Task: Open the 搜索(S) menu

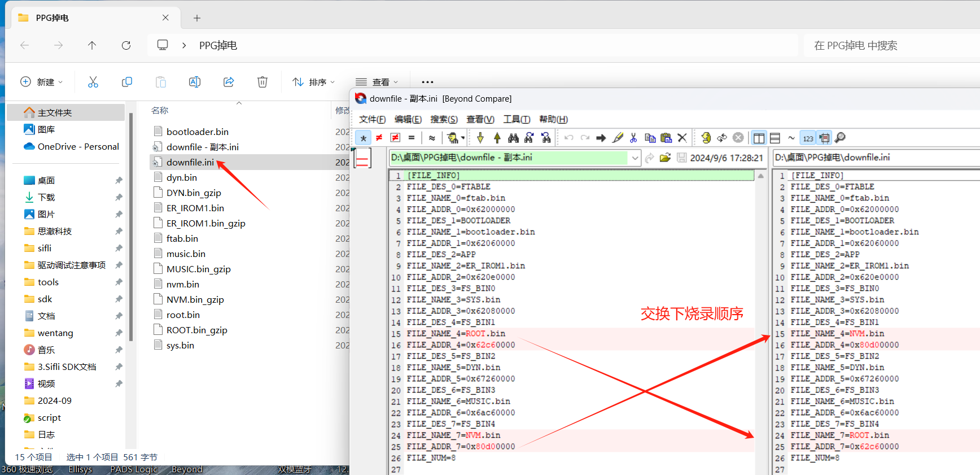Action: click(444, 119)
